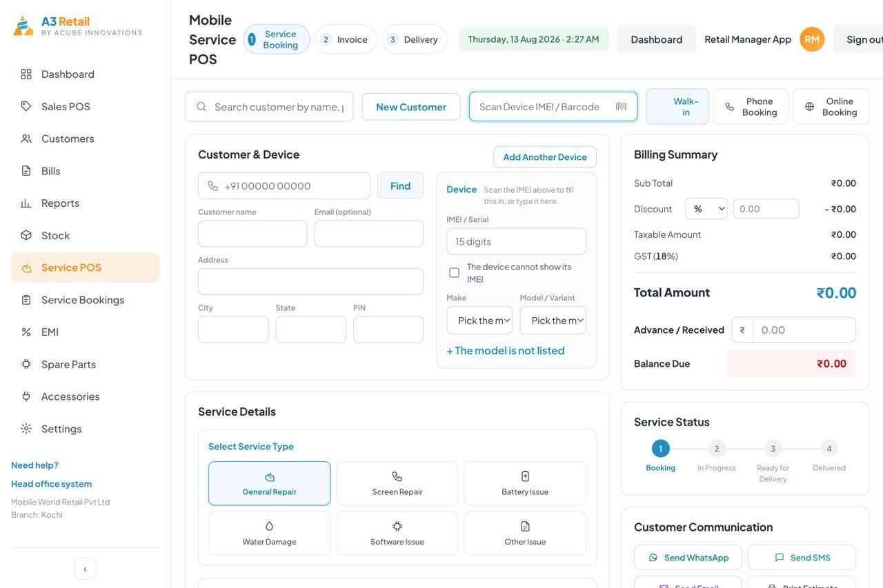Viewport: 883px width, 588px height.
Task: Click New Customer button
Action: 411,107
